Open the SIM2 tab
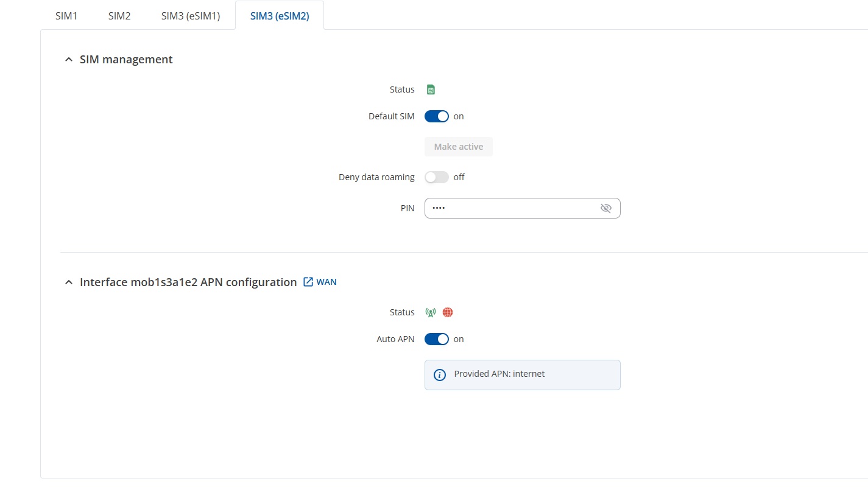The height and width of the screenshot is (487, 868). tap(119, 16)
